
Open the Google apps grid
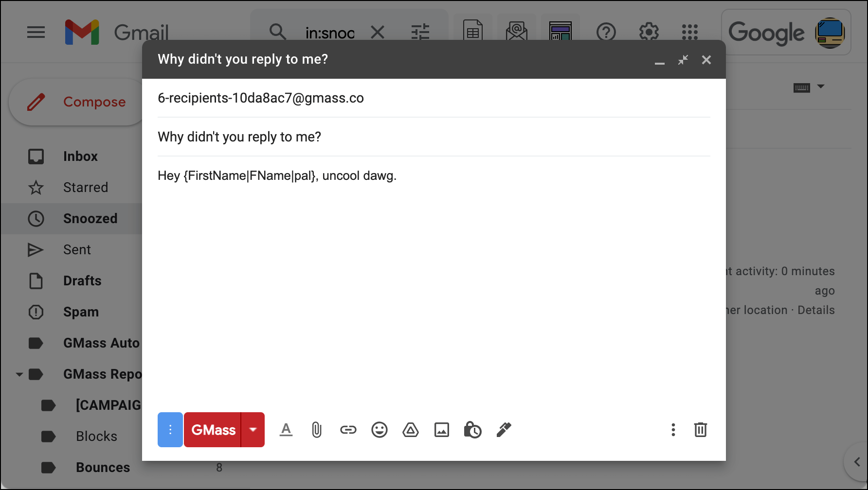[690, 33]
